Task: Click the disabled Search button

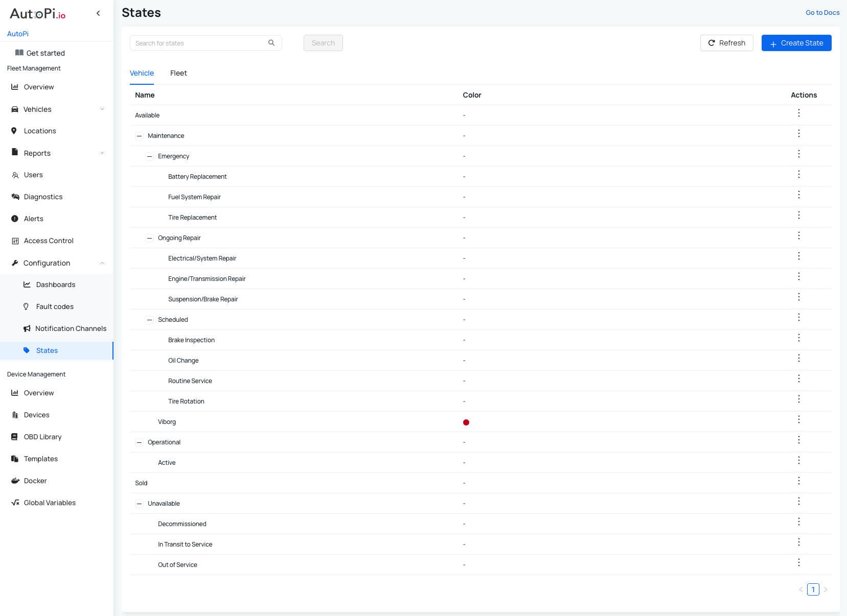Action: 323,43
